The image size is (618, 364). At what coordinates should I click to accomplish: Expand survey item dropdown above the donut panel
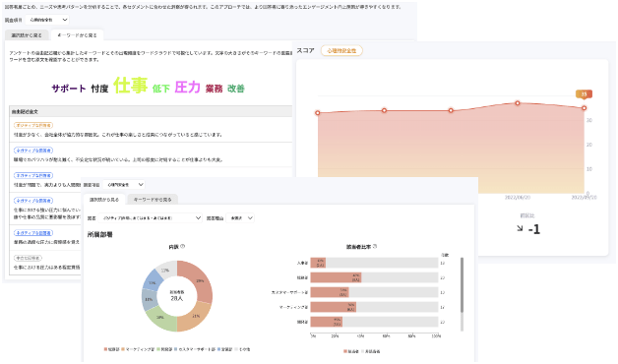coord(124,184)
